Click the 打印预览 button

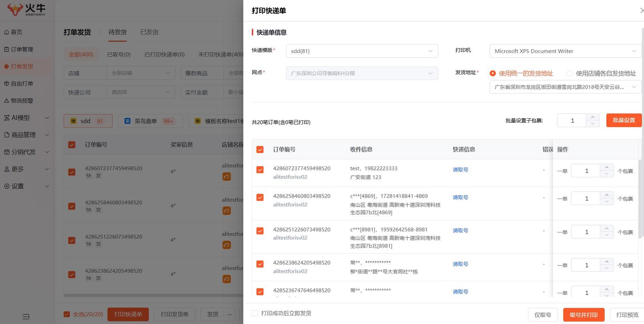coord(627,315)
